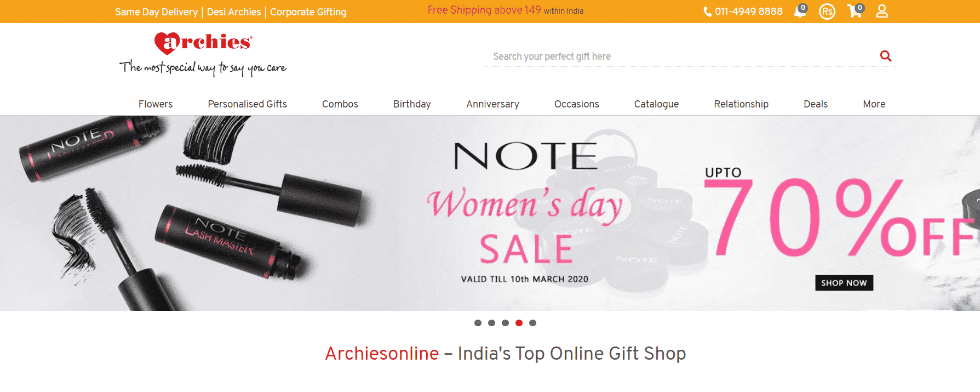The height and width of the screenshot is (392, 980).
Task: Click the SHOP NOW banner button
Action: pyautogui.click(x=844, y=283)
